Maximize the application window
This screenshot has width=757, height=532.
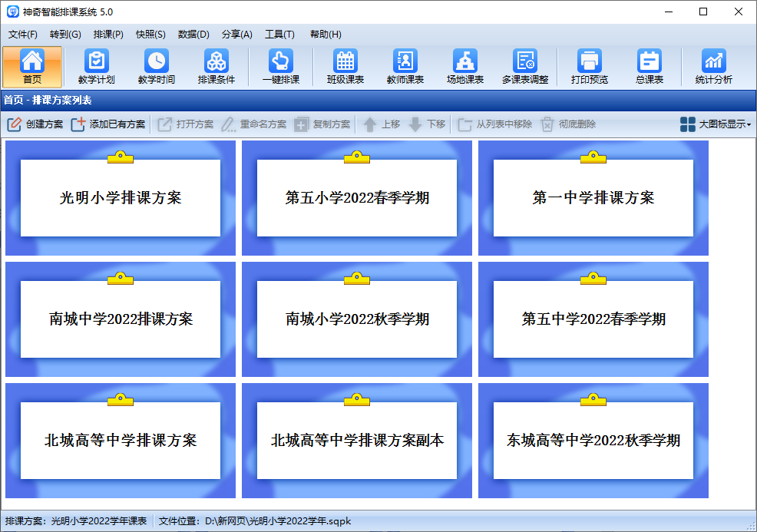(x=703, y=12)
